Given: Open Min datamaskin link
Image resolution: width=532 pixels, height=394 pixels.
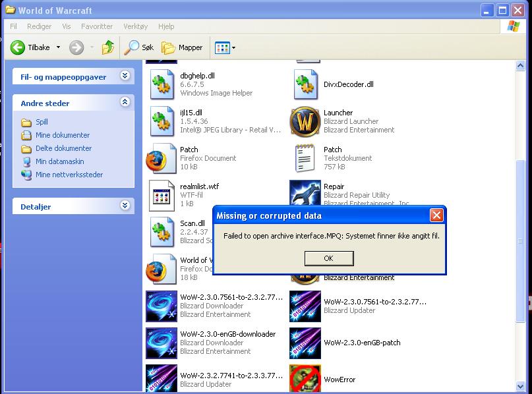Looking at the screenshot, I should click(60, 161).
